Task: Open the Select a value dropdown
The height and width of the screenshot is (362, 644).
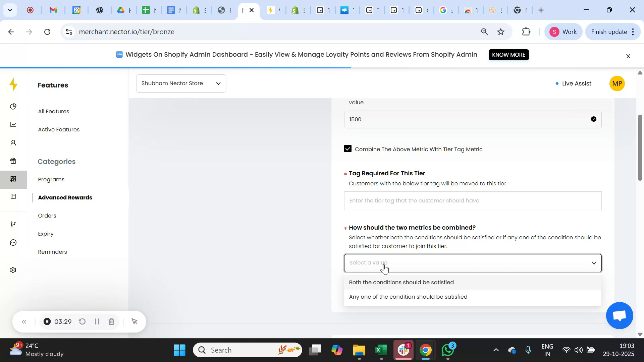Action: click(473, 263)
